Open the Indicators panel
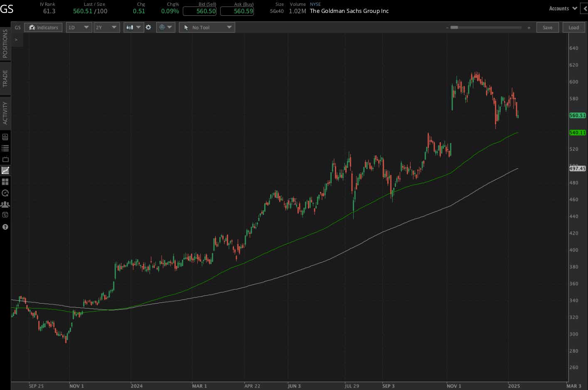Screen dimensions: 588x390 click(x=43, y=27)
